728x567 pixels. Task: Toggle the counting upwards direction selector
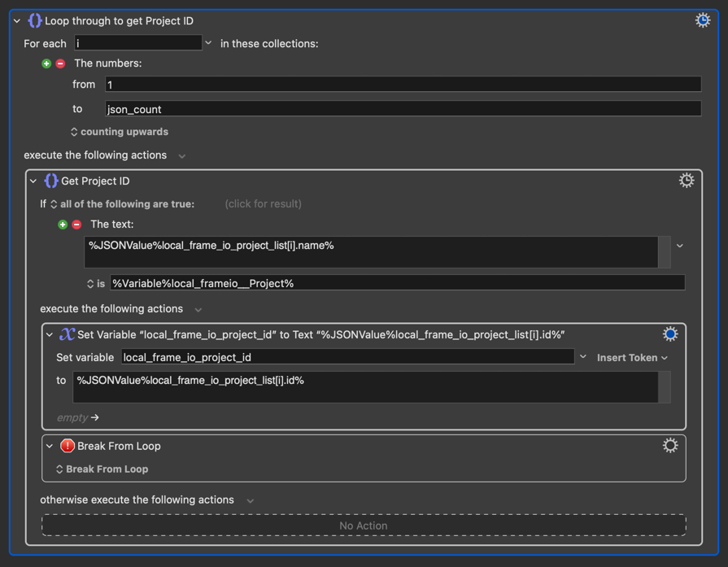(120, 132)
